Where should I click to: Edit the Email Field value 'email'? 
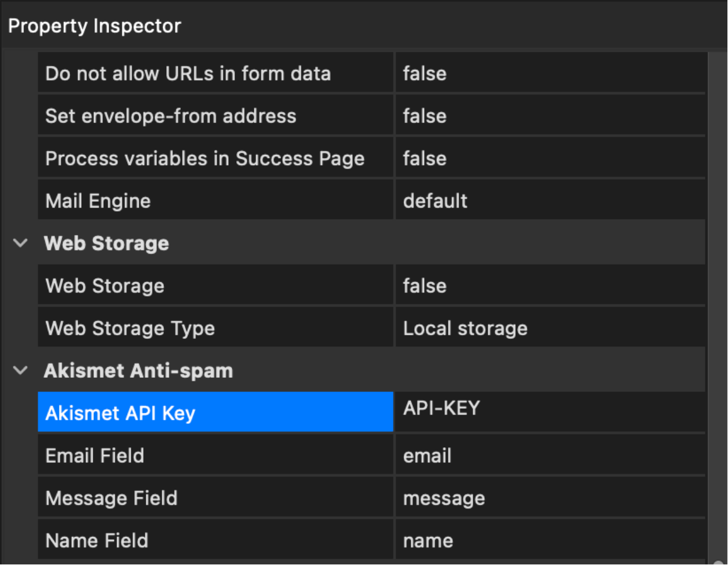pos(549,455)
